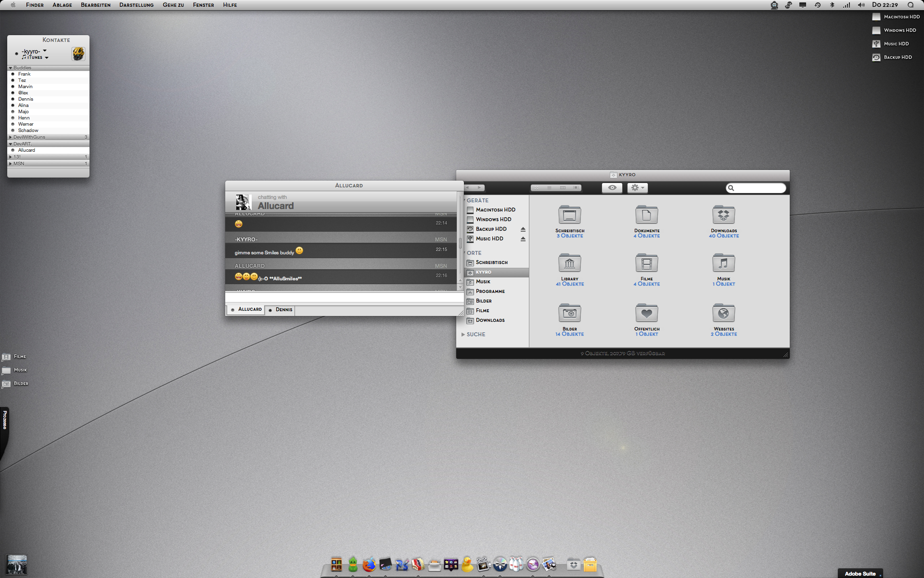Expand the 13! contact group
This screenshot has width=924, height=578.
(x=10, y=157)
